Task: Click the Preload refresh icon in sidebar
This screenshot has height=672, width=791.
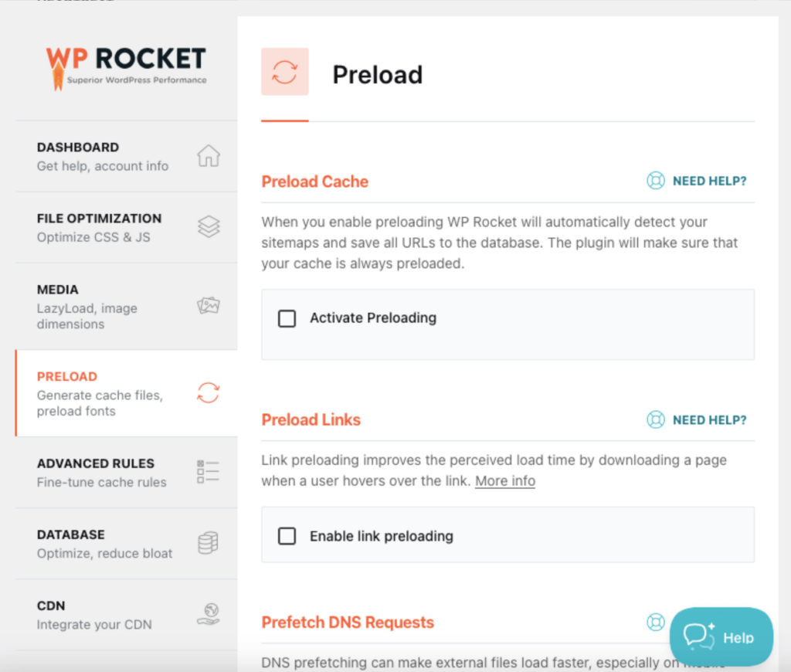Action: (x=209, y=392)
